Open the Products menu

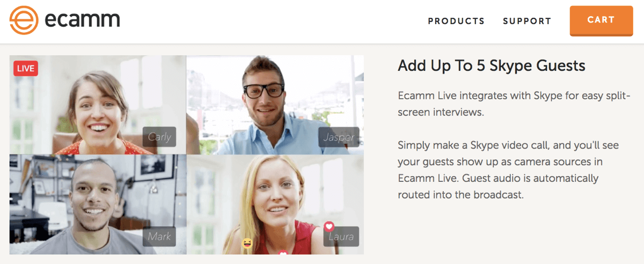(x=456, y=21)
